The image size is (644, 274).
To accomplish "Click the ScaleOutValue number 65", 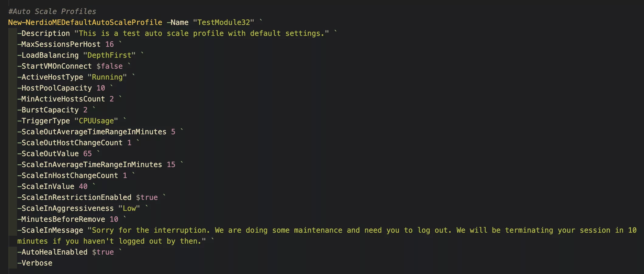I will pos(88,154).
